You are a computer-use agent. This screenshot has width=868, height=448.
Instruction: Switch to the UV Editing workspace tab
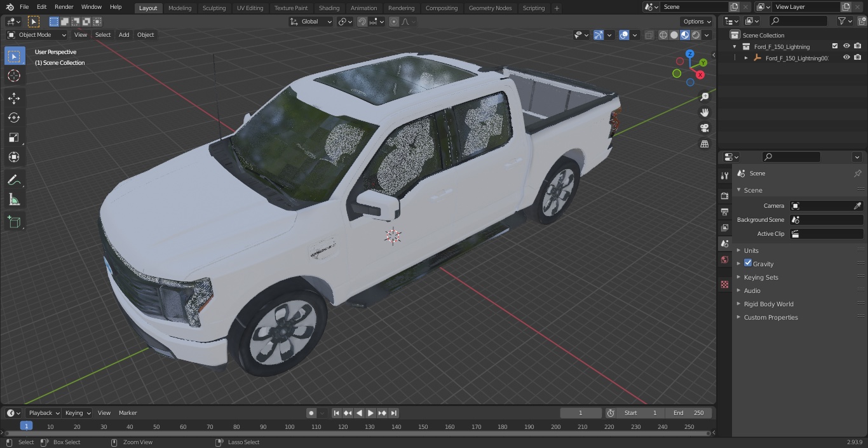tap(250, 8)
